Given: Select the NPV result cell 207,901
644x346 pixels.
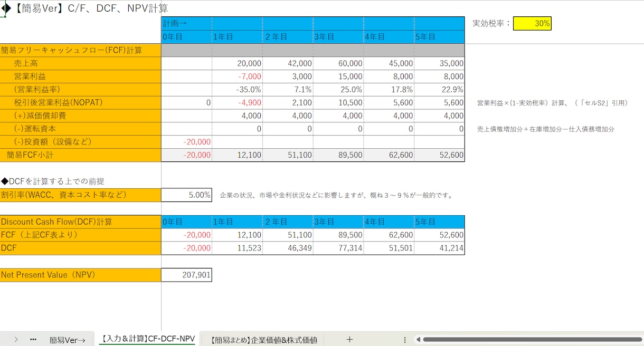Looking at the screenshot, I should click(x=186, y=275).
